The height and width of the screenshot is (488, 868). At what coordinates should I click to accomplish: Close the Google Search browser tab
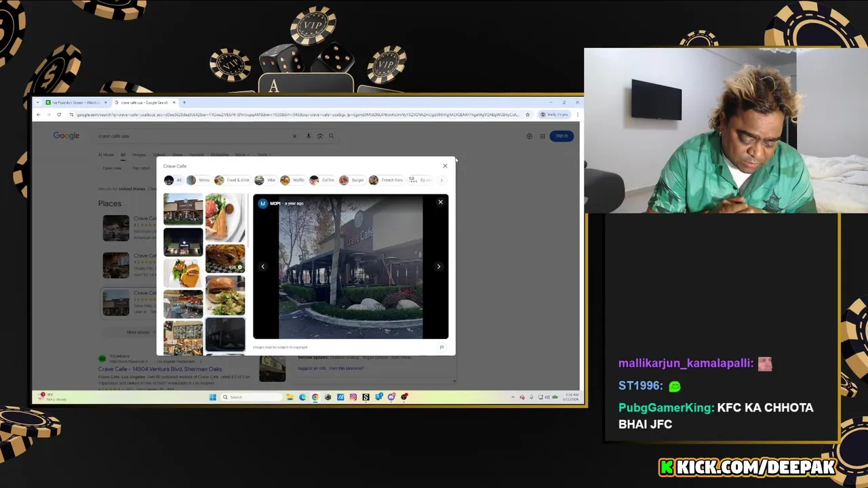point(174,102)
